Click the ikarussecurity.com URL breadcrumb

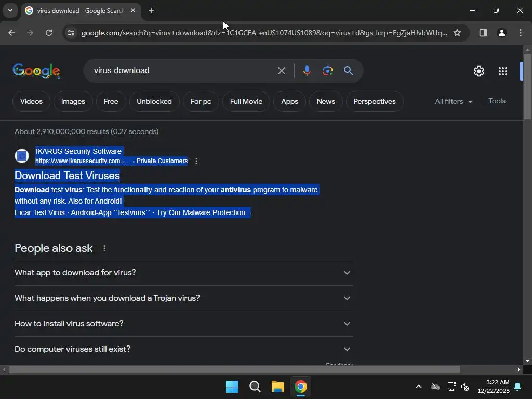click(111, 161)
